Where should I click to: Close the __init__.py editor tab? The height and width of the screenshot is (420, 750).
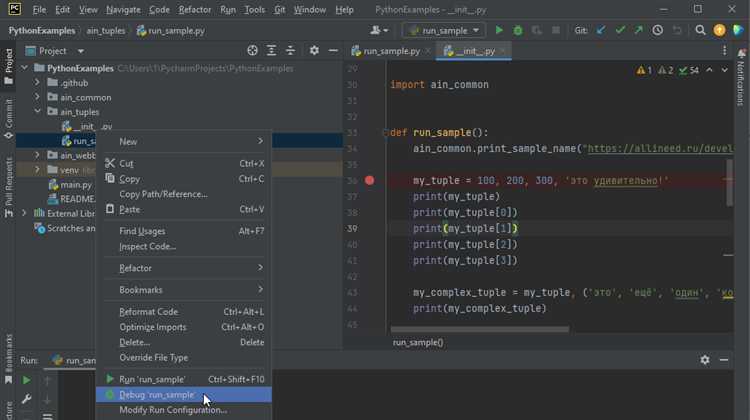tap(503, 51)
